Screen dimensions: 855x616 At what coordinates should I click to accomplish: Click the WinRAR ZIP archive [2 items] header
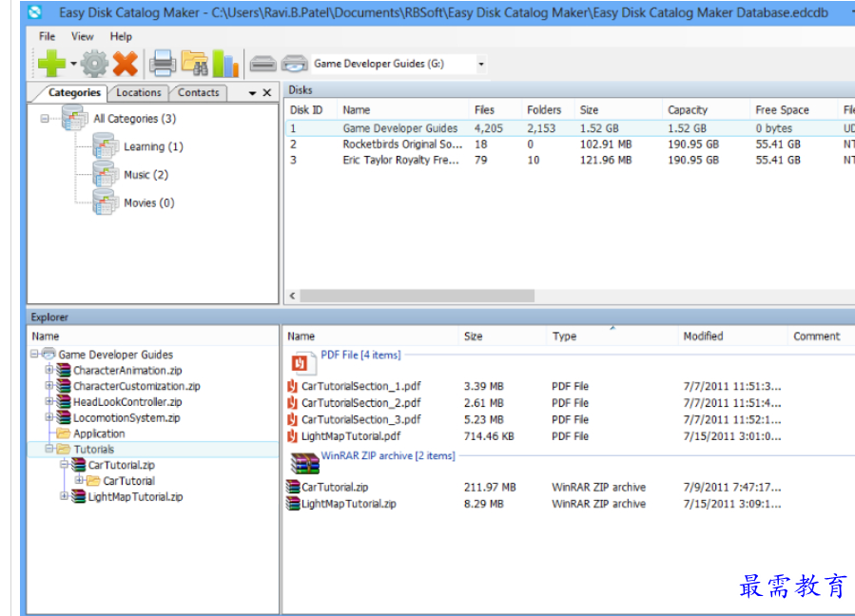(x=388, y=455)
